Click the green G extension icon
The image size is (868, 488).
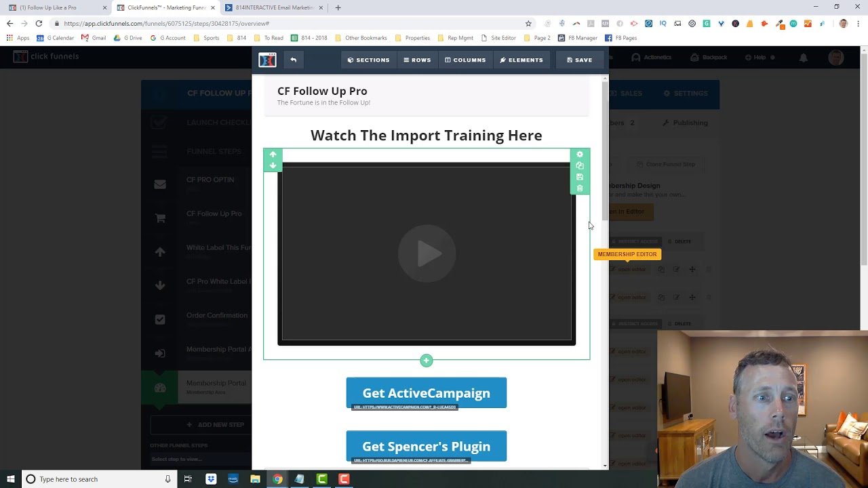(706, 23)
